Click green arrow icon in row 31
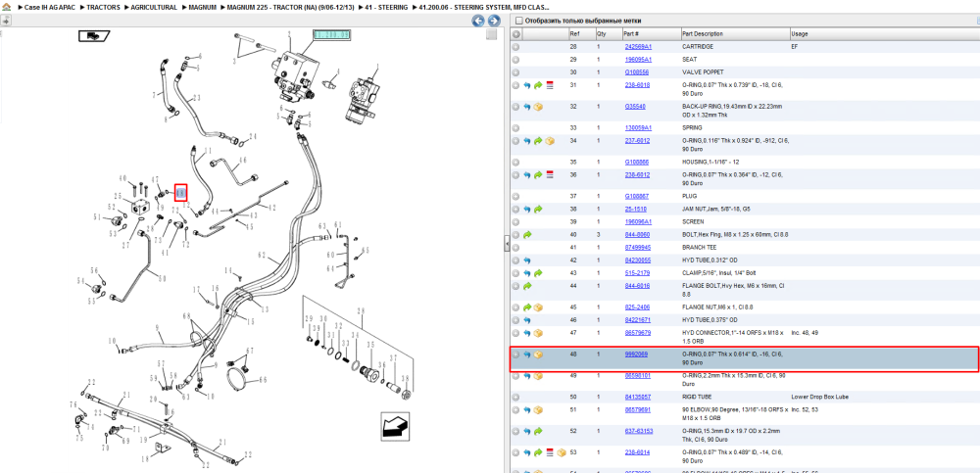The image size is (980, 473). point(538,85)
